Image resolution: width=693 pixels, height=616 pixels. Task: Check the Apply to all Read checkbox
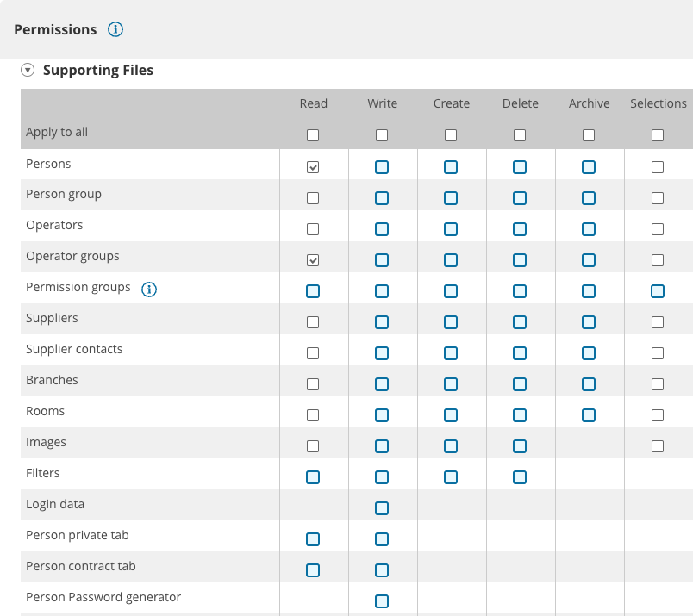click(x=313, y=134)
